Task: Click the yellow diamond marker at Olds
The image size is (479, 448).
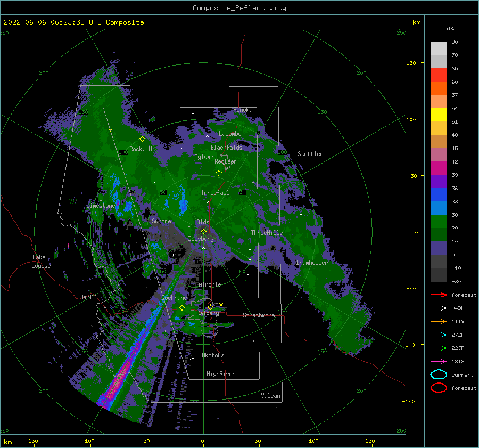Action: 203,232
